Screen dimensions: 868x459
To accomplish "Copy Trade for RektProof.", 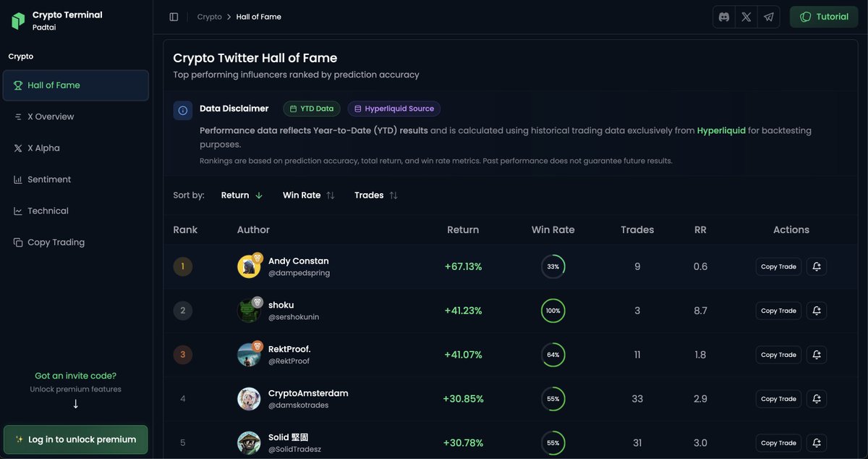I will click(778, 355).
